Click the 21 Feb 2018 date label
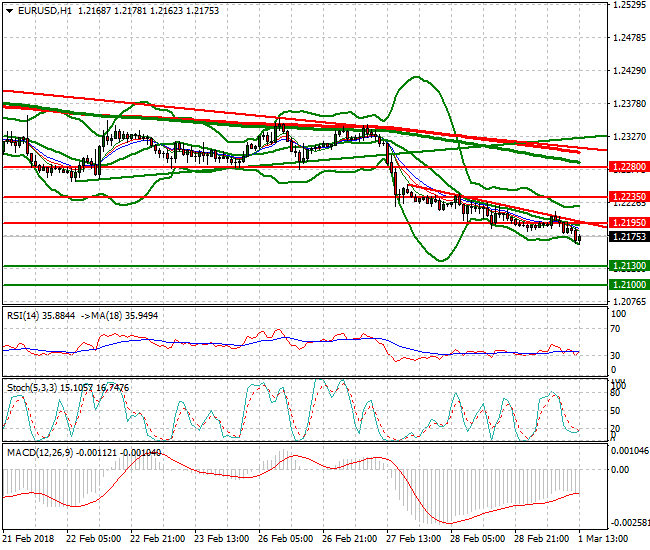Image resolution: width=650 pixels, height=550 pixels. point(29,539)
